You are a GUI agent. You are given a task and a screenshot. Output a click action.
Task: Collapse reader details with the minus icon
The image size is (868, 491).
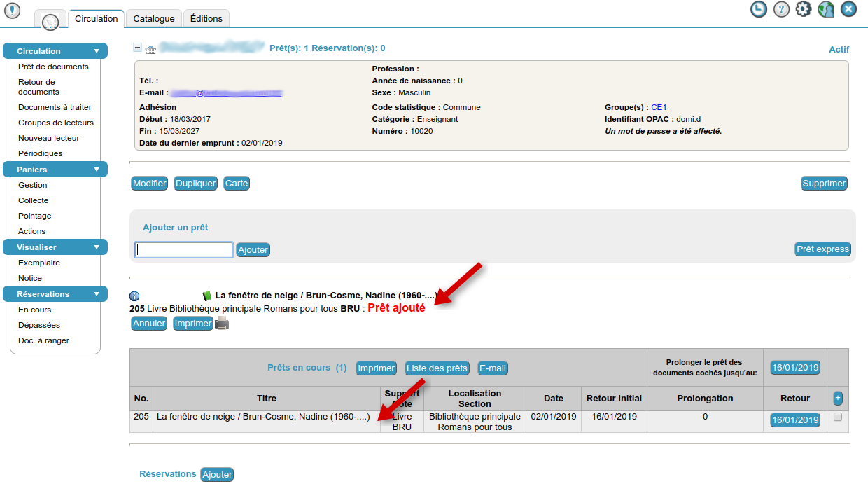(x=137, y=48)
